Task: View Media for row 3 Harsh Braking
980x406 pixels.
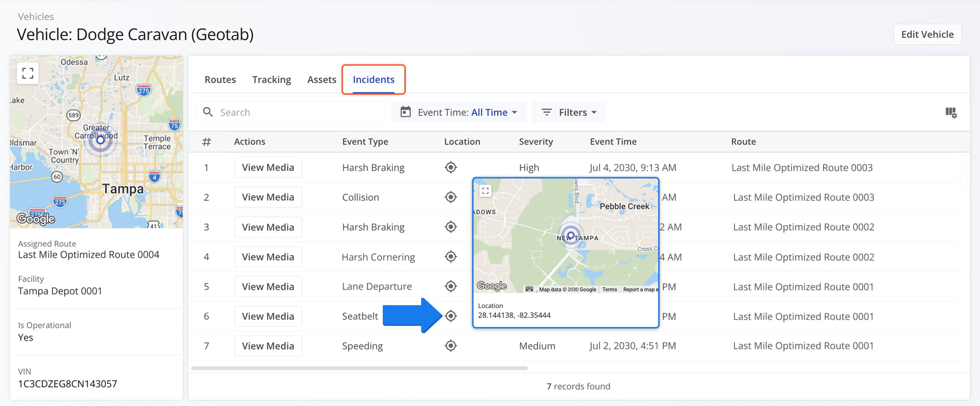Action: 268,227
